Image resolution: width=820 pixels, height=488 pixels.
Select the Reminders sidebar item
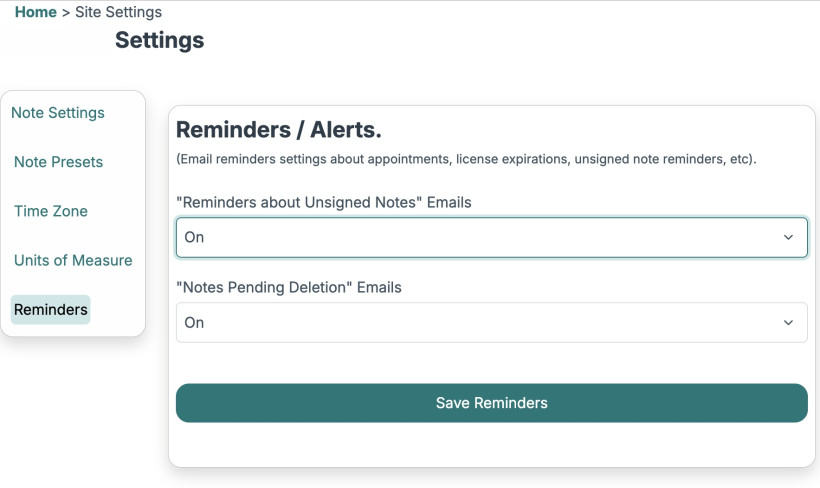[51, 310]
